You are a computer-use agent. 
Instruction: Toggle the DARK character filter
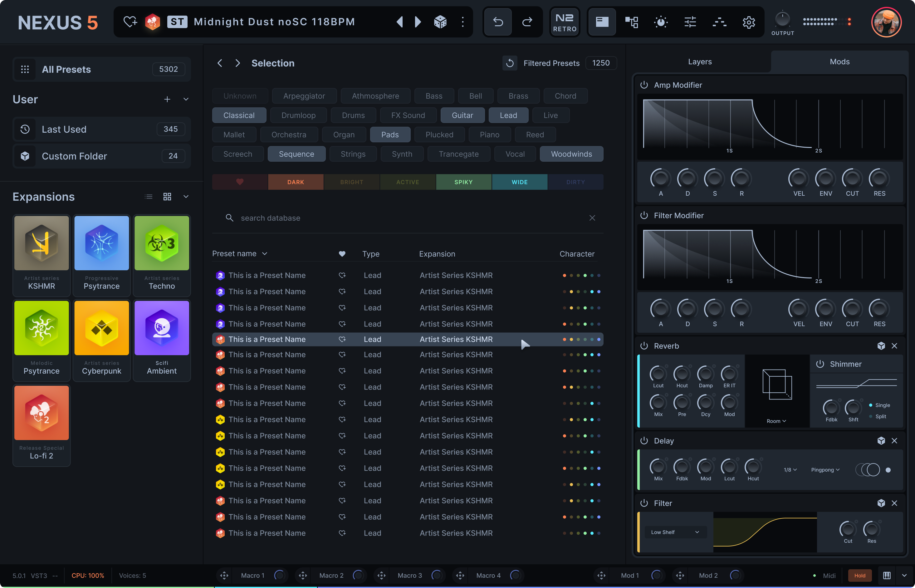pyautogui.click(x=296, y=182)
